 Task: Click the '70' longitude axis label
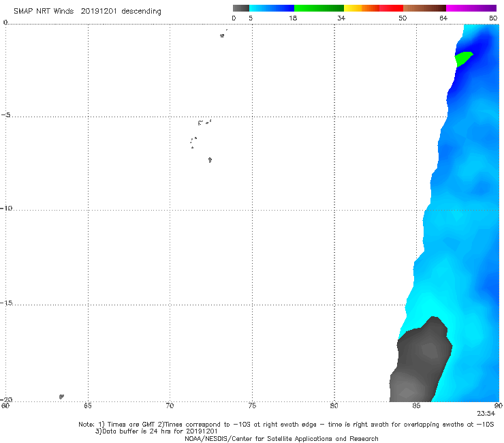[x=170, y=406]
